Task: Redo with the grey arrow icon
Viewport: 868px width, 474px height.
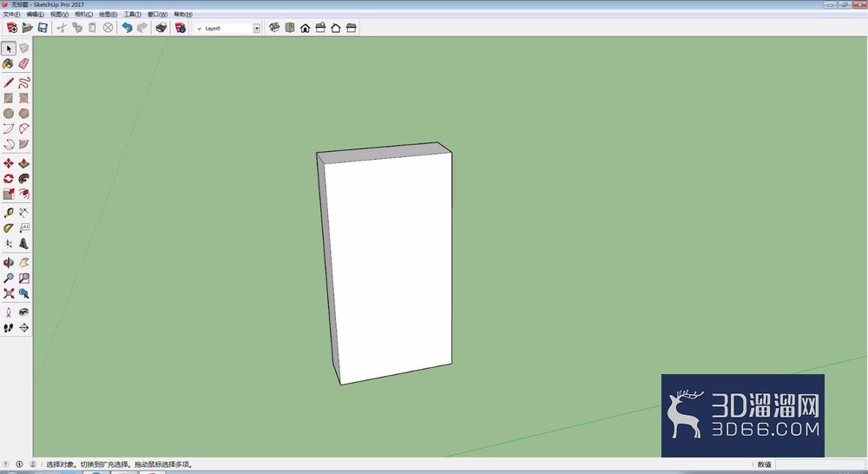Action: coord(142,28)
